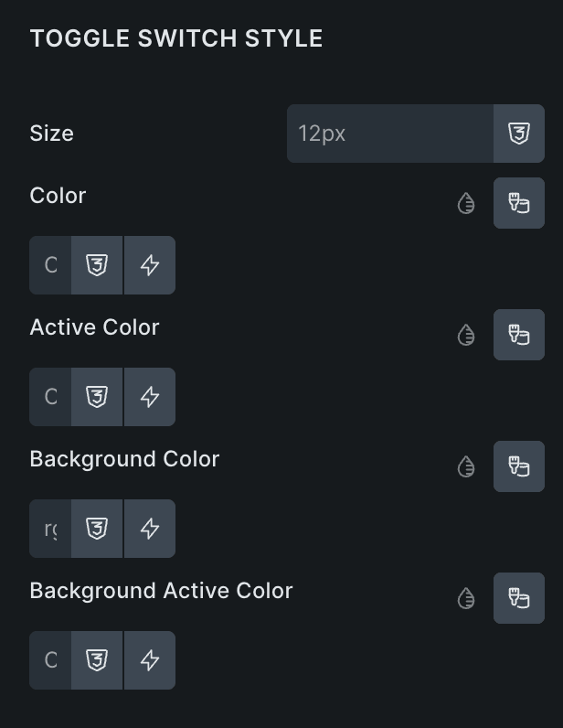Click the droplet opacity icon beside Color

pyautogui.click(x=466, y=203)
